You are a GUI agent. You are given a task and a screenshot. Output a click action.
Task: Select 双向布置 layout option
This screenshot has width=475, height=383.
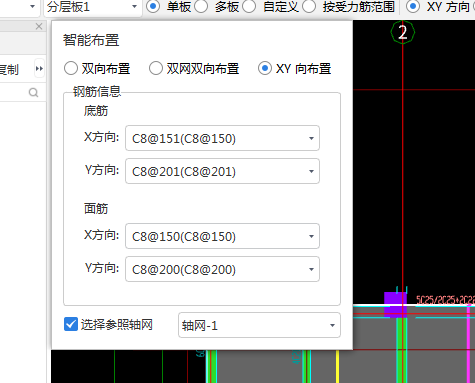71,68
